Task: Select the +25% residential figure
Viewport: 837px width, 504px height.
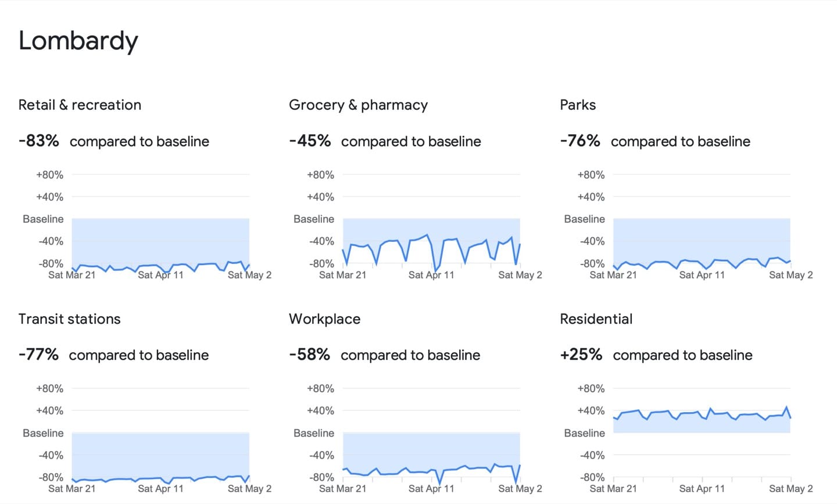Action: [x=581, y=355]
